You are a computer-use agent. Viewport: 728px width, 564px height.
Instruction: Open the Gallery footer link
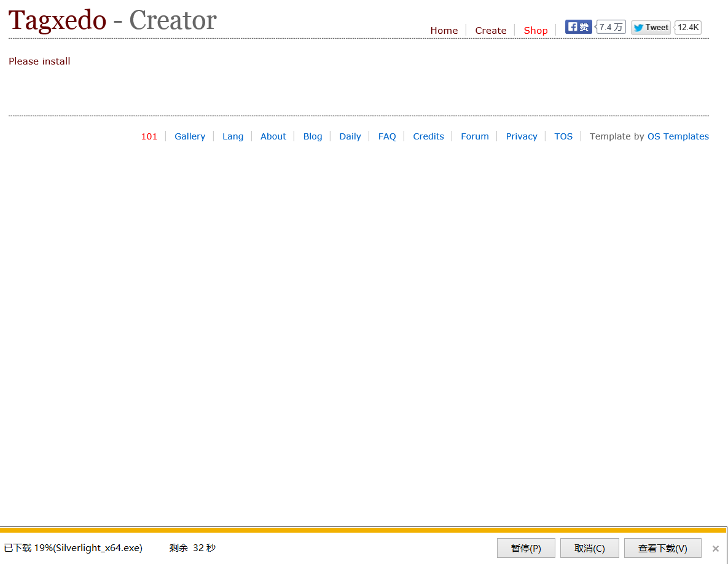(190, 136)
